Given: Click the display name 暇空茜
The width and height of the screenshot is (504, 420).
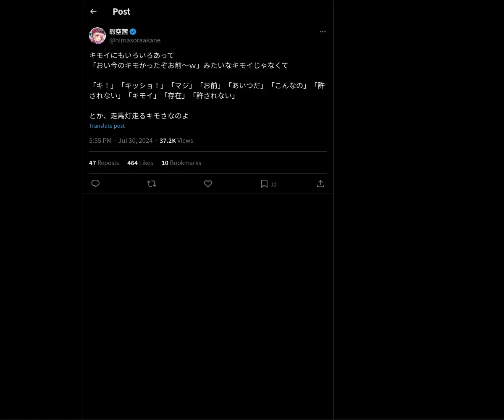Looking at the screenshot, I should click(118, 31).
